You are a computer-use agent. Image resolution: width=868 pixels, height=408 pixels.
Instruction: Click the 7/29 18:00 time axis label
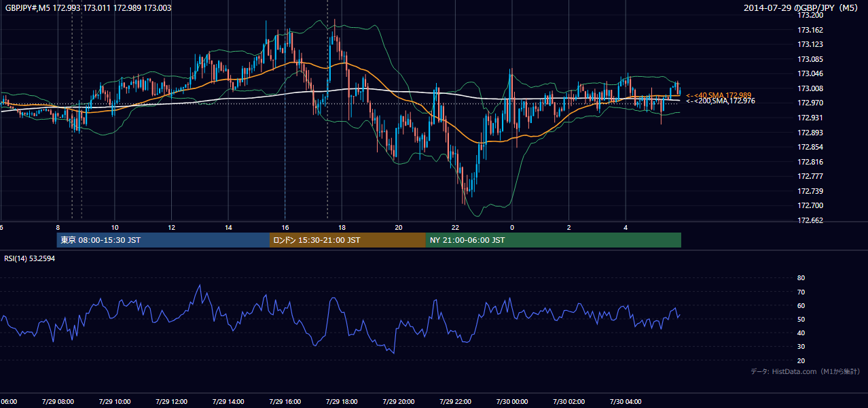342,402
